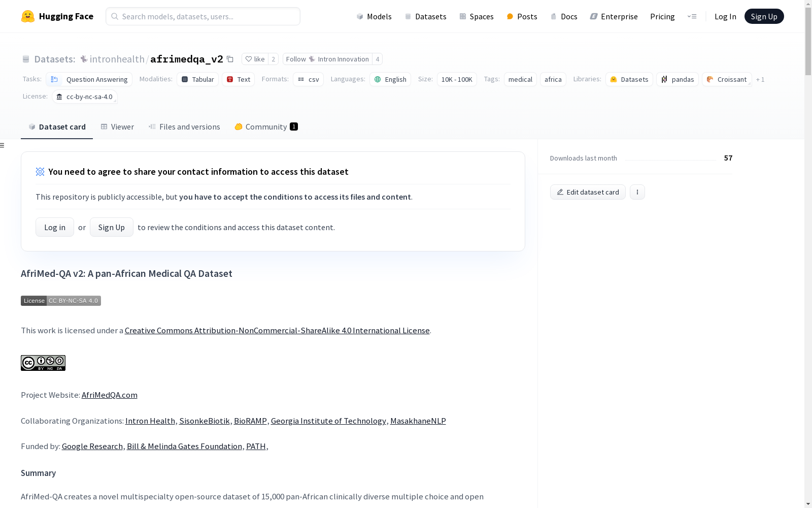Open the Datasets page in navbar
812x508 pixels.
(425, 16)
